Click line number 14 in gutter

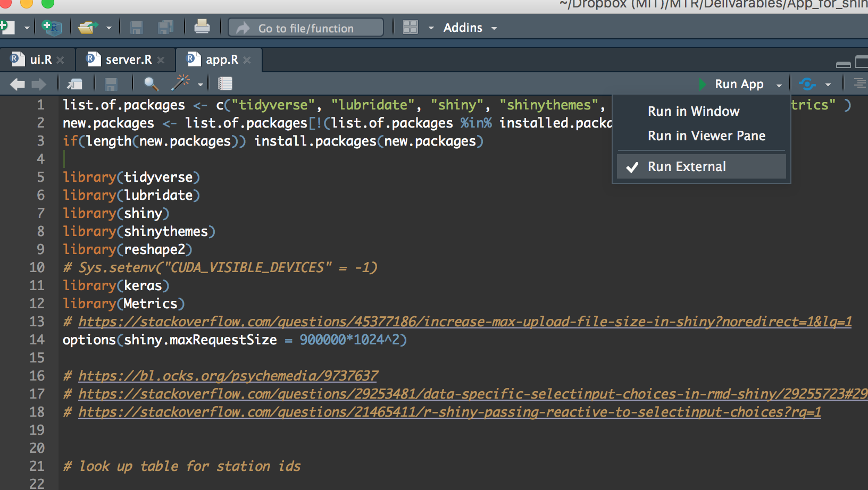pos(37,340)
